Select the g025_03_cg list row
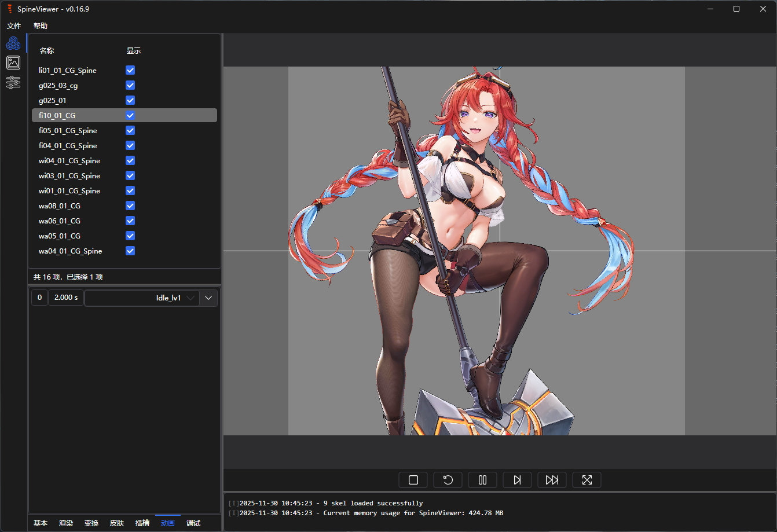The width and height of the screenshot is (777, 532). pyautogui.click(x=124, y=85)
